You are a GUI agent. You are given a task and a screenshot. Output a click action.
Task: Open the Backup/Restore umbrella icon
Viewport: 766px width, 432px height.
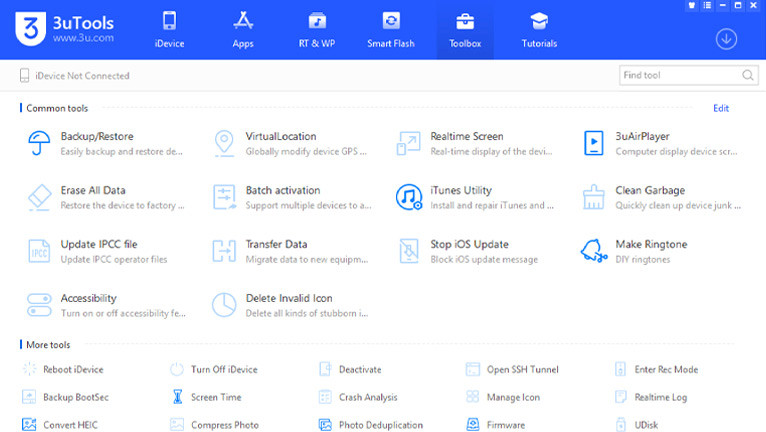click(39, 143)
